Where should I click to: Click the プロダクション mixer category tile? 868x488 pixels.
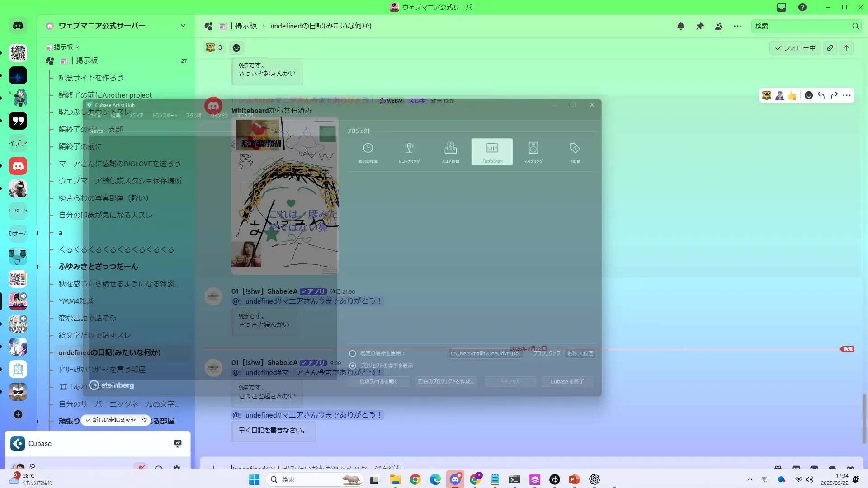tap(492, 151)
